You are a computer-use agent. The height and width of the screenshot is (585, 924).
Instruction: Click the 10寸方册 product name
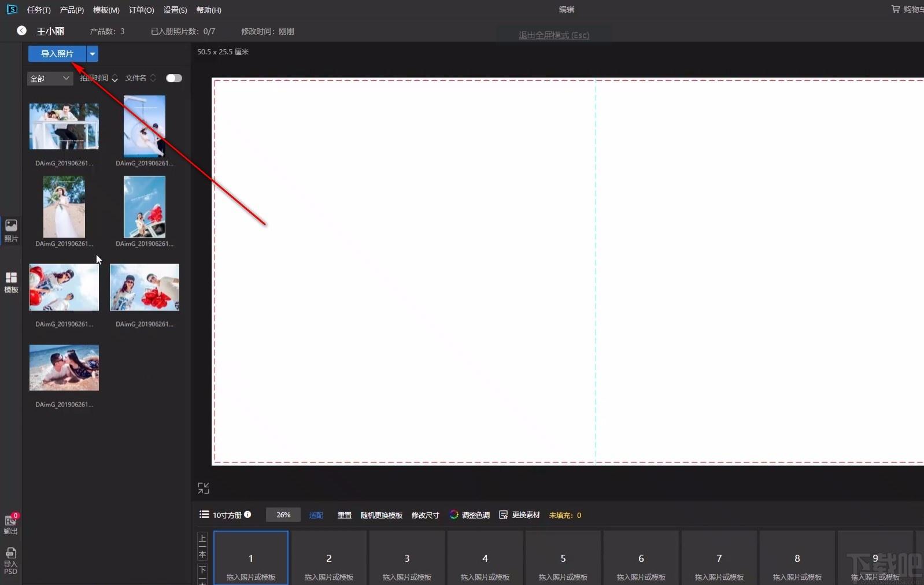(227, 515)
